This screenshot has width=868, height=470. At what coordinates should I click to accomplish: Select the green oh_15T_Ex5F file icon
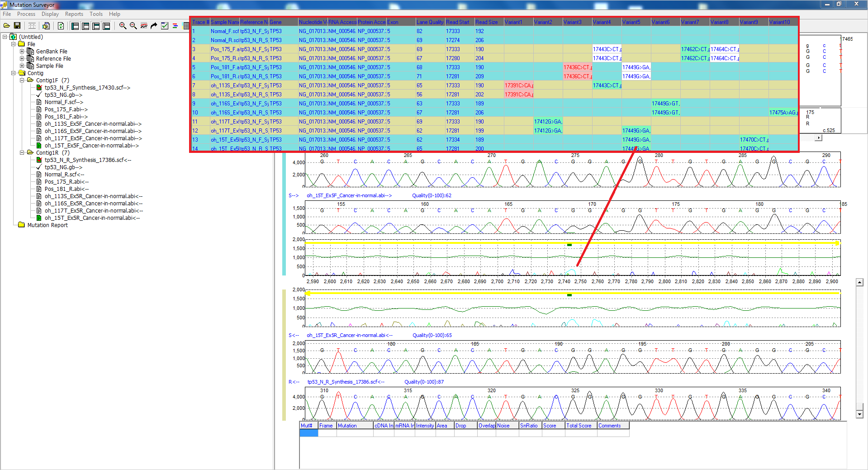coord(39,145)
